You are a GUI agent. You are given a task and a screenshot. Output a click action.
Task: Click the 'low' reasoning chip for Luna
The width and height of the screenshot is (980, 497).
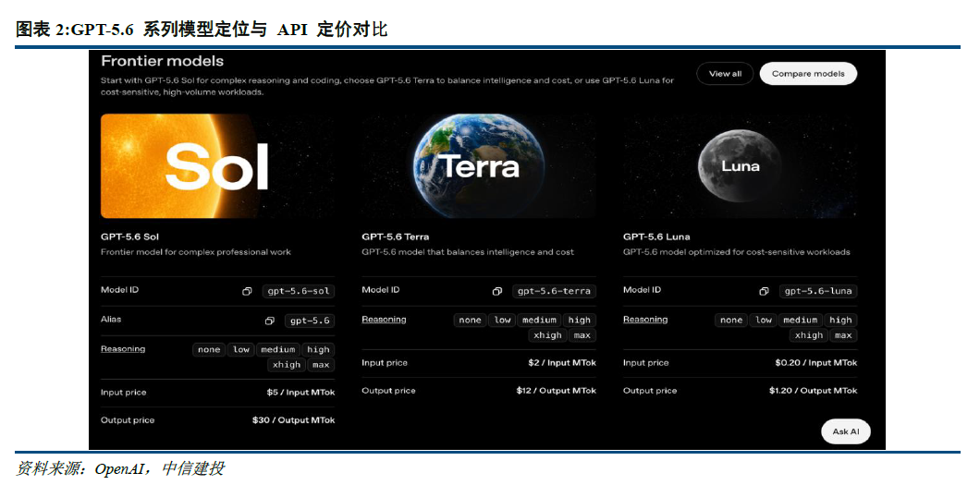[x=764, y=321]
